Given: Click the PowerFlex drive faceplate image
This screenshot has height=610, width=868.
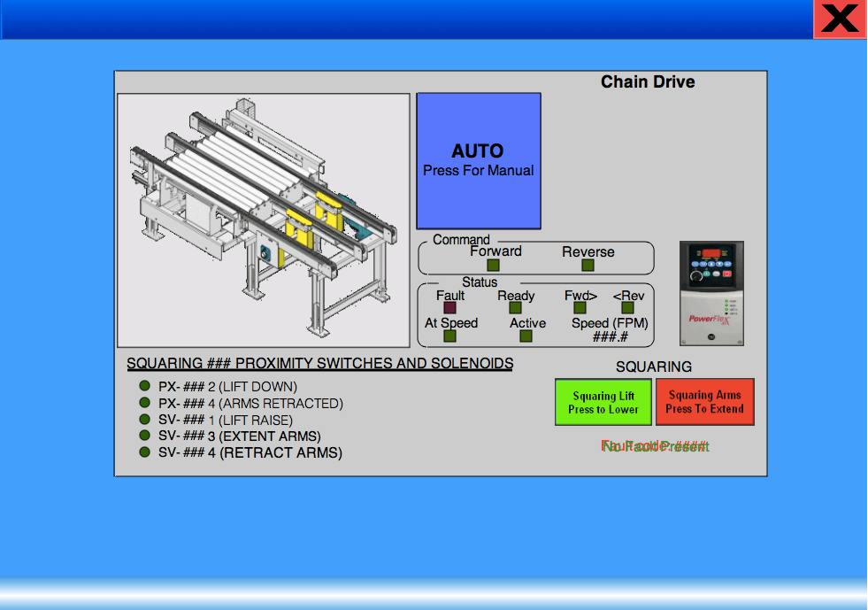Looking at the screenshot, I should 711,293.
